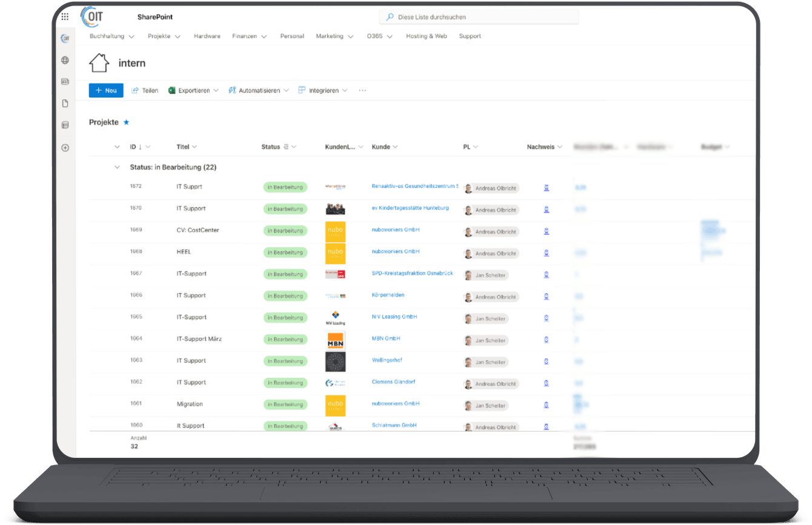Click the plus circle create icon in sidebar
Image resolution: width=812 pixels, height=525 pixels.
pos(65,148)
